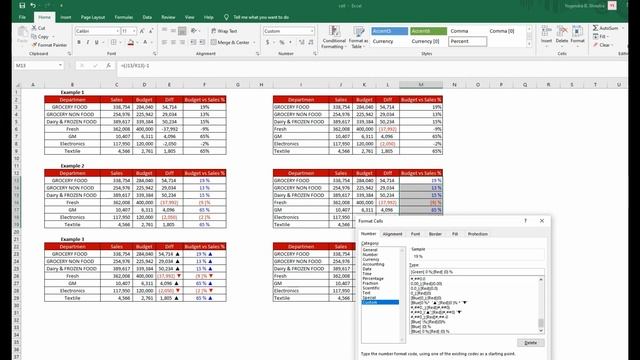Toggle bold formatting
Image resolution: width=640 pixels, height=360 pixels.
[x=79, y=42]
